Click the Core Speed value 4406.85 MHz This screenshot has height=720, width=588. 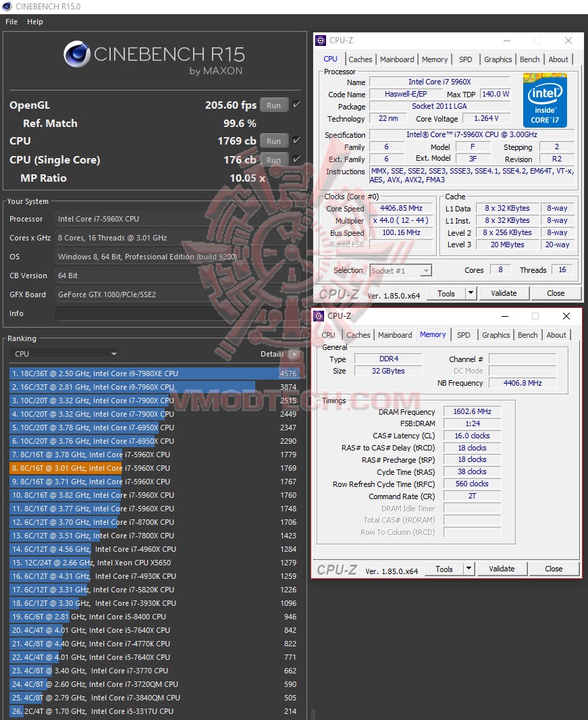pyautogui.click(x=401, y=208)
